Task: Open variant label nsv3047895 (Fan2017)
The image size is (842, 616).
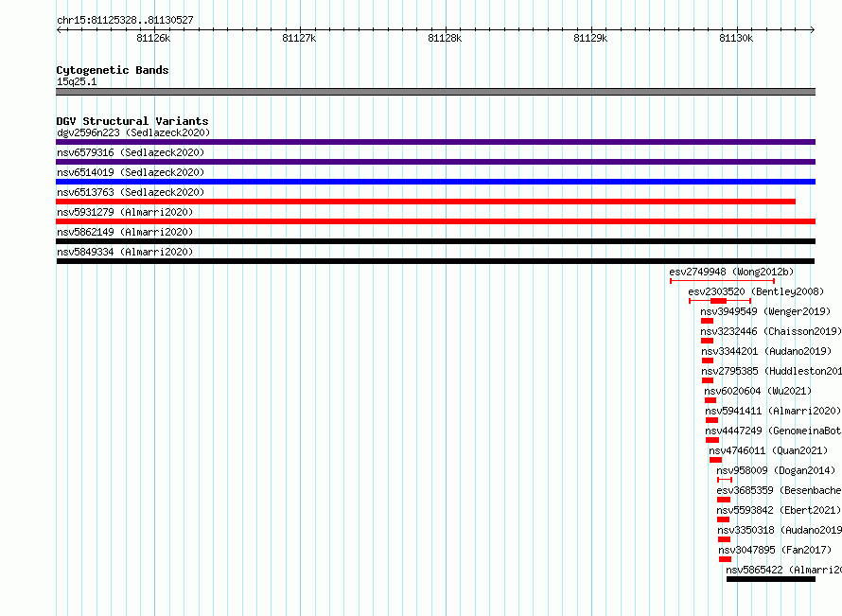Action: tap(775, 550)
